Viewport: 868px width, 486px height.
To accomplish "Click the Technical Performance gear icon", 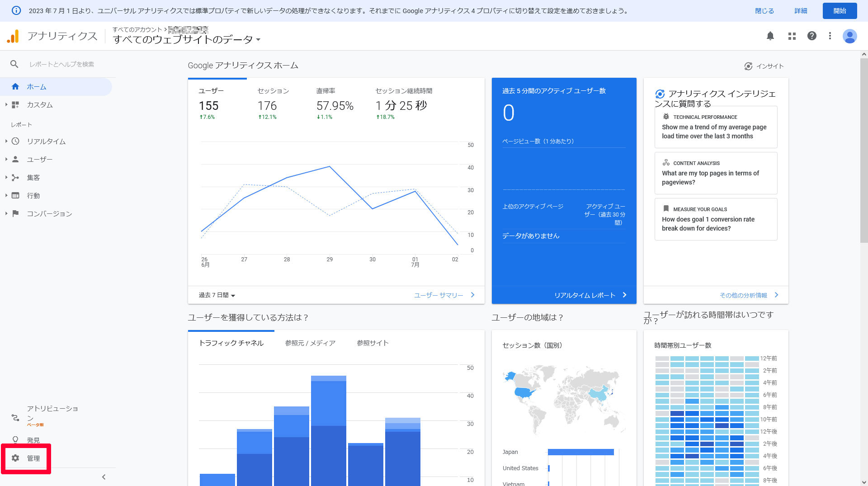I will [x=666, y=117].
